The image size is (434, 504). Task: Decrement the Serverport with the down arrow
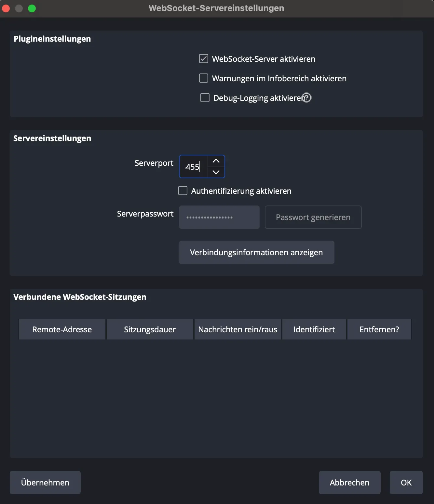(x=216, y=172)
